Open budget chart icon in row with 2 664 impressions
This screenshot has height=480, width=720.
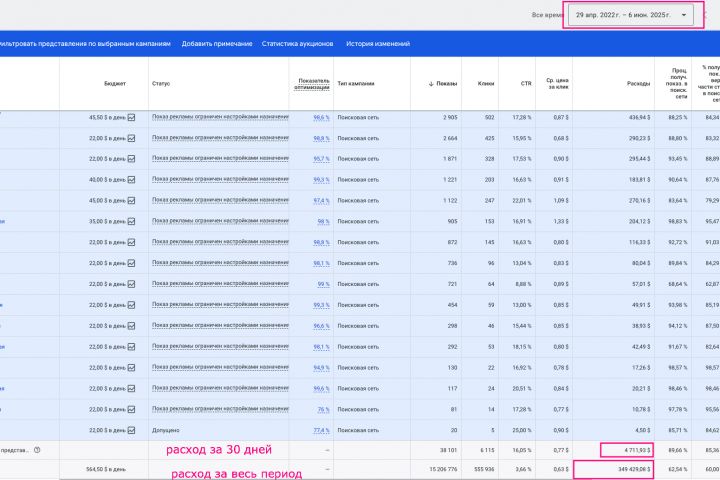131,138
